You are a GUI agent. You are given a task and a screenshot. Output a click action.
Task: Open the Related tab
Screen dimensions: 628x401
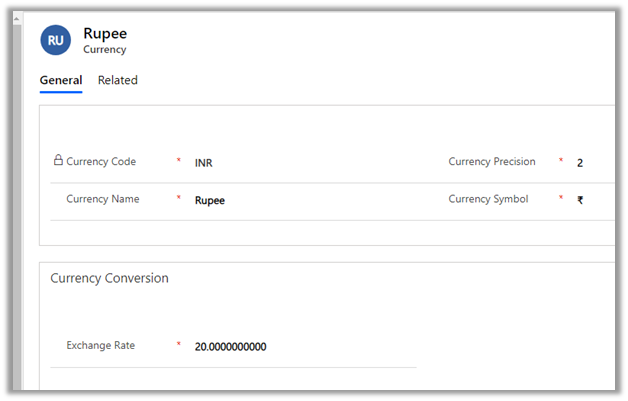click(x=118, y=81)
